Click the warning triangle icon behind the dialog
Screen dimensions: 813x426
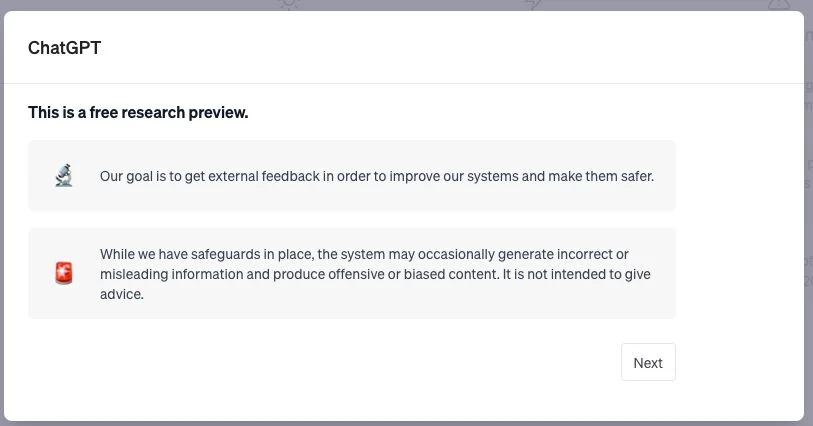point(777,5)
